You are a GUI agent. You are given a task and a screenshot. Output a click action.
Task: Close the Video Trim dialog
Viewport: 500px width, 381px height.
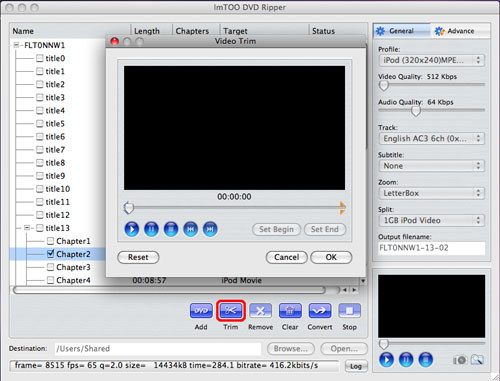tap(115, 41)
